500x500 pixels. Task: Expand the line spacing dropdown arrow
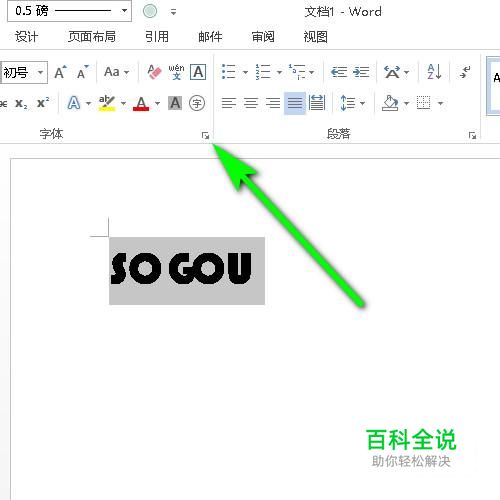pyautogui.click(x=362, y=103)
